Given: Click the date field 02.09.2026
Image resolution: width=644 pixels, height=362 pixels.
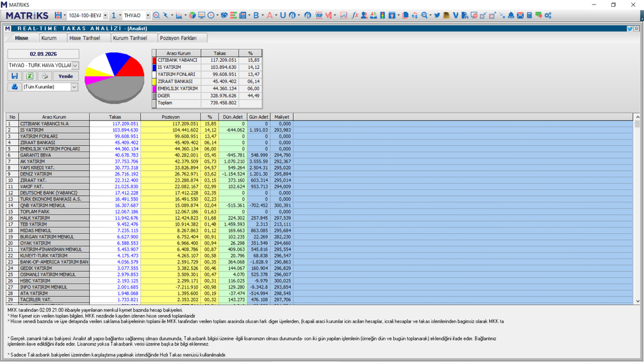Looking at the screenshot, I should pos(43,54).
